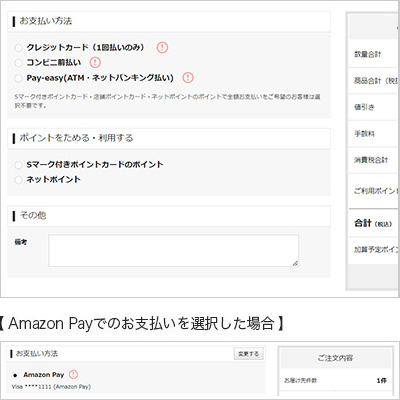The width and height of the screenshot is (400, 400).
Task: Select the クレジットカード radio button
Action: click(18, 48)
